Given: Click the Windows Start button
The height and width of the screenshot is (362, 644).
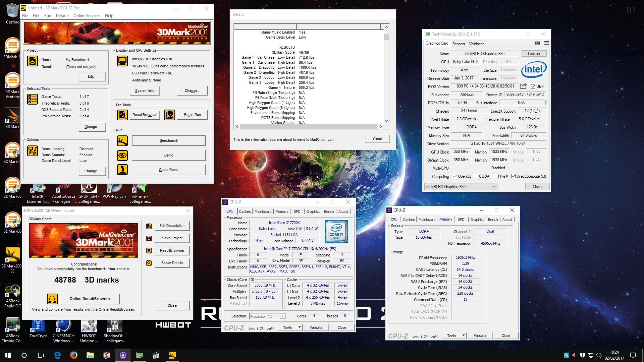Looking at the screenshot, I should tap(8, 355).
